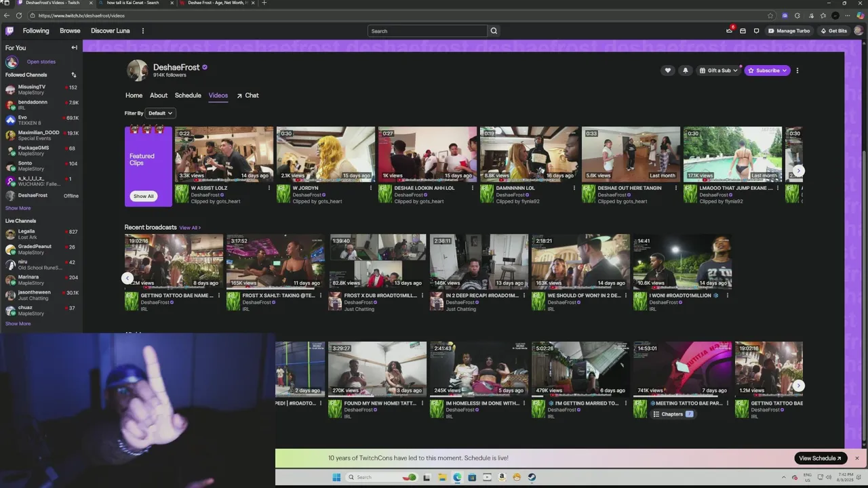Show more followed channels
The width and height of the screenshot is (868, 488).
(18, 208)
